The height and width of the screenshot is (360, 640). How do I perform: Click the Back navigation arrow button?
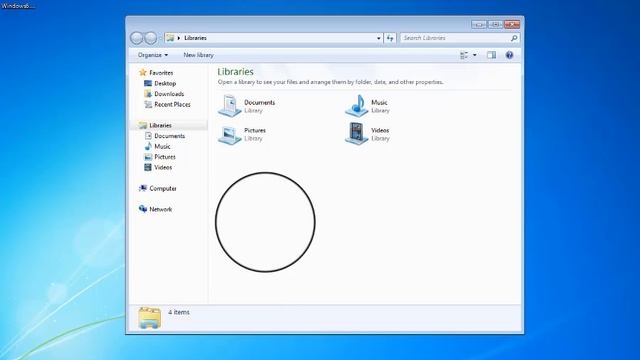pos(137,38)
